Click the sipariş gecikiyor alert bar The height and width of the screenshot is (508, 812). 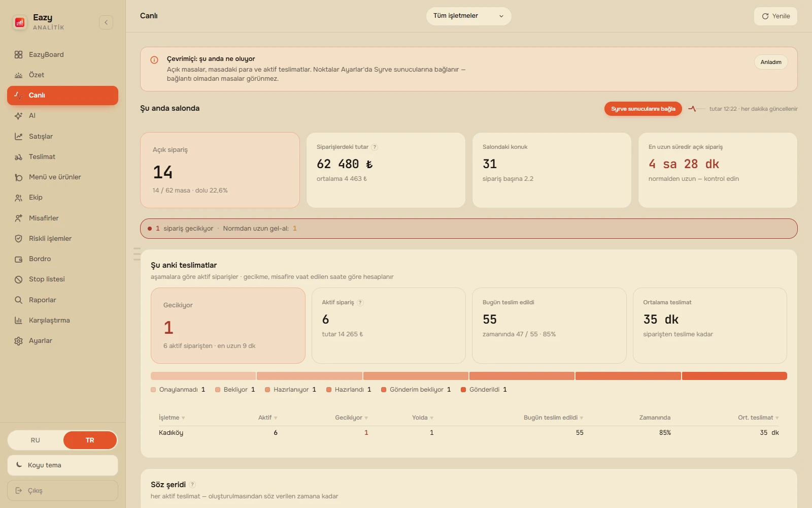[468, 229]
